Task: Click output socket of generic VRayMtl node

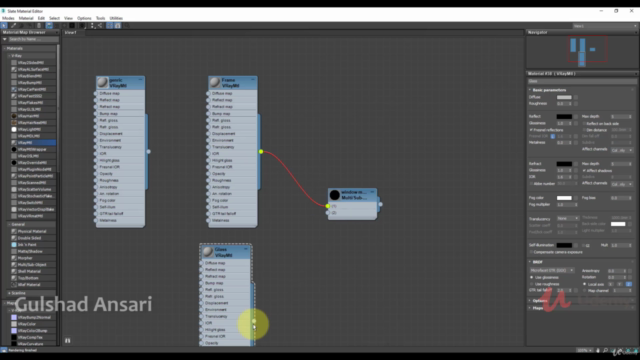Action: click(149, 151)
